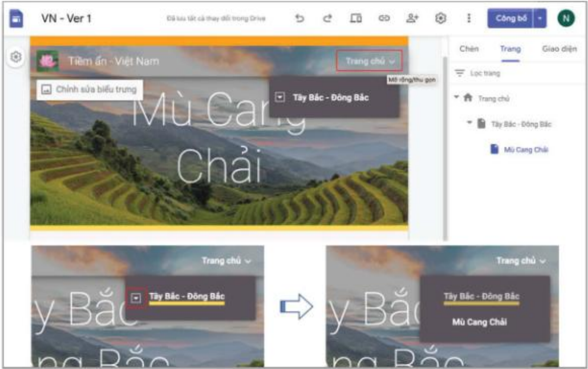This screenshot has height=369, width=588.
Task: Collapse the Tây Bắc - Đông Bắc tree arrow
Action: click(469, 123)
